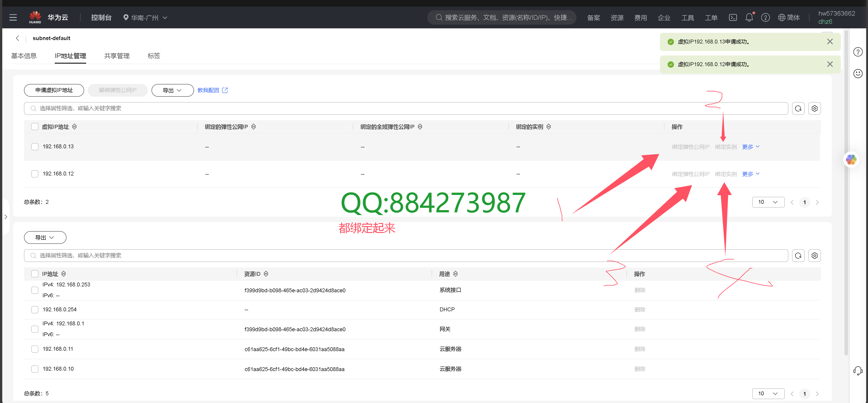The width and height of the screenshot is (868, 403).
Task: Go to next page of virtual IP table
Action: click(817, 202)
